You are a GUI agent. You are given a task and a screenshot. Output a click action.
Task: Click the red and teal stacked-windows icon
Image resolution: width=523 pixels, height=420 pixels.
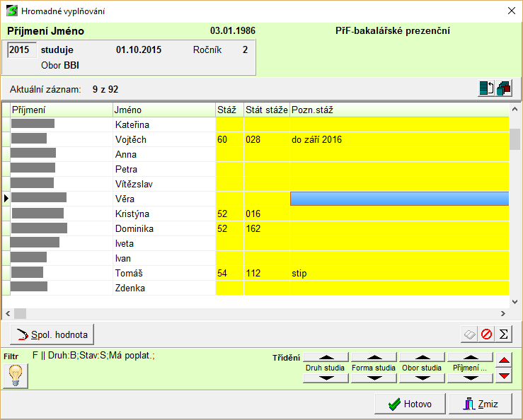(504, 89)
